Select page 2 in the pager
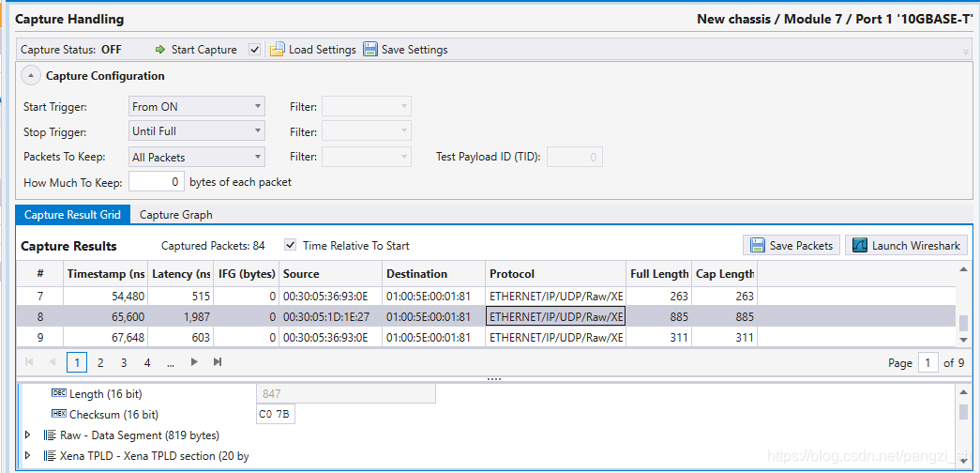The height and width of the screenshot is (473, 980). click(x=100, y=362)
